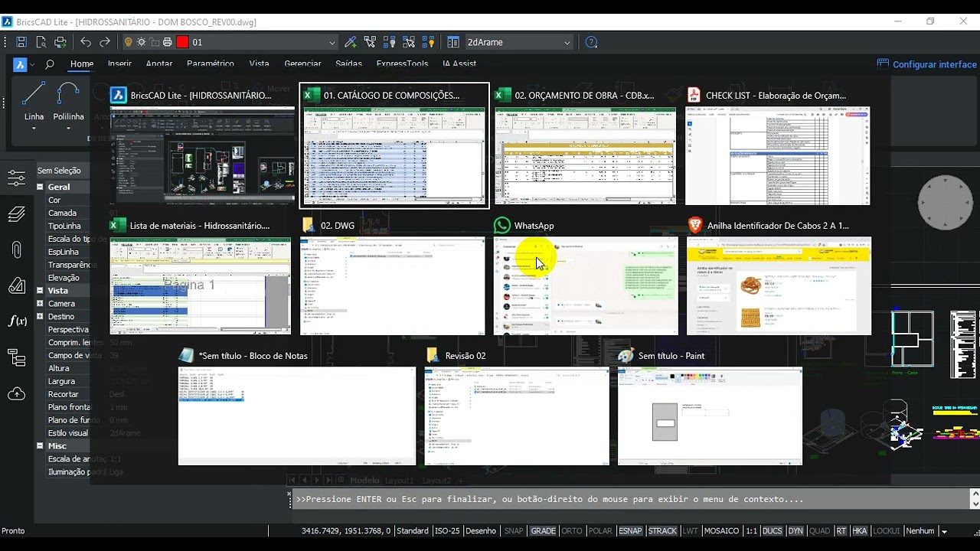The image size is (980, 551).
Task: Click the search magnifier icon near the ribbon
Action: pos(50,64)
